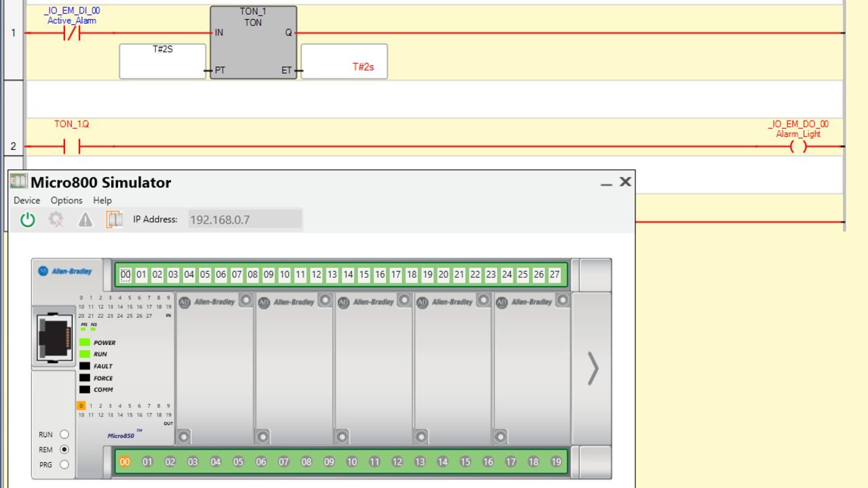Click round output terminal 13

pyautogui.click(x=420, y=462)
